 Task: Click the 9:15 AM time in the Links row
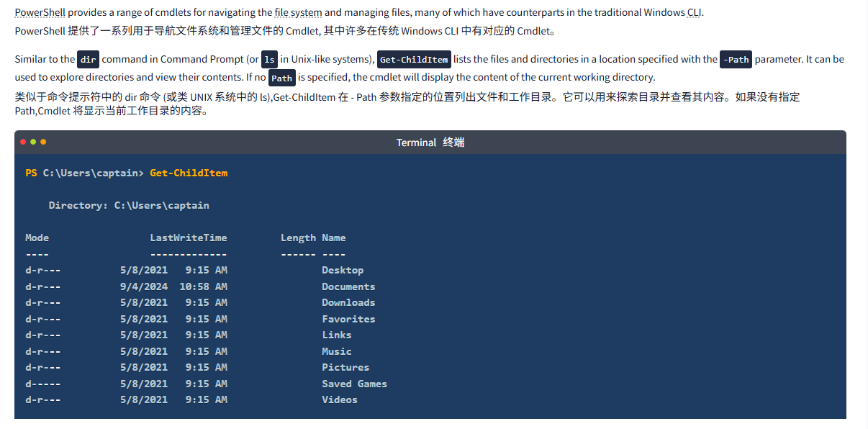[207, 335]
